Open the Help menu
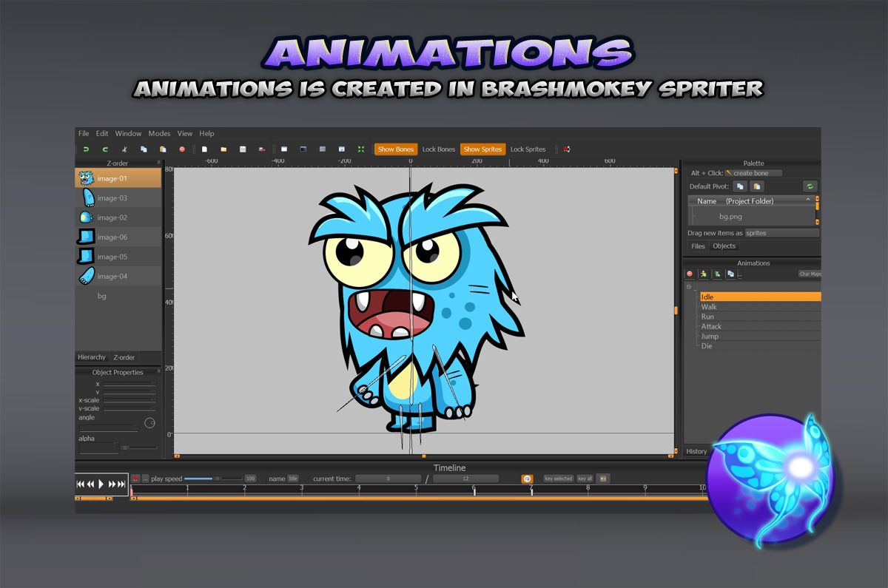Screen dimensions: 888x588 207,134
